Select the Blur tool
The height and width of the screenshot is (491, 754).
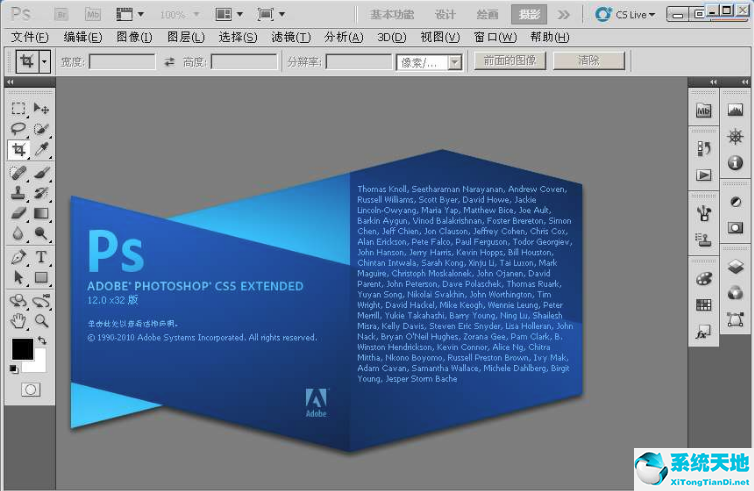[x=18, y=234]
